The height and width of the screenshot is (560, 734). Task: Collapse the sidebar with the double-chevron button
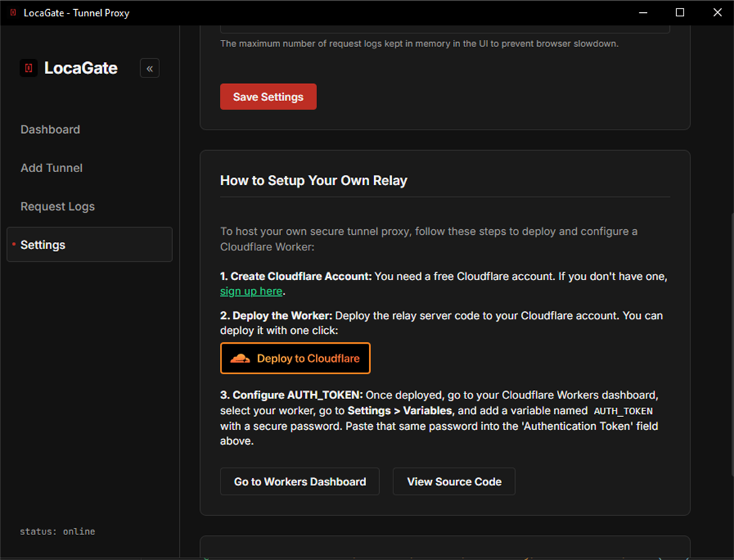(149, 68)
